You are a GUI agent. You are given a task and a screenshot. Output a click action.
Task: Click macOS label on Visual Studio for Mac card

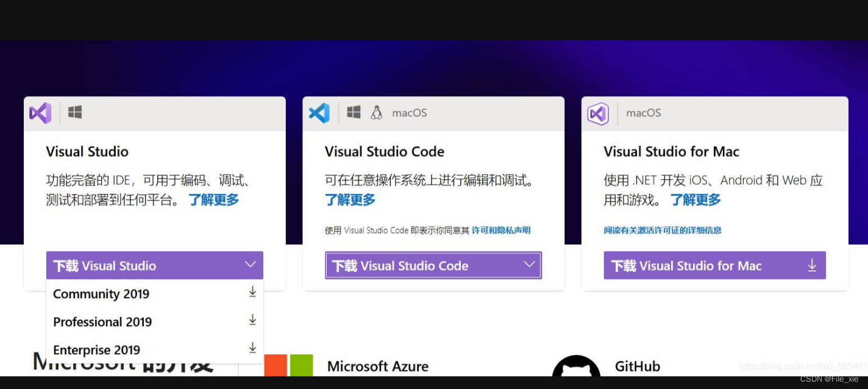pyautogui.click(x=644, y=113)
